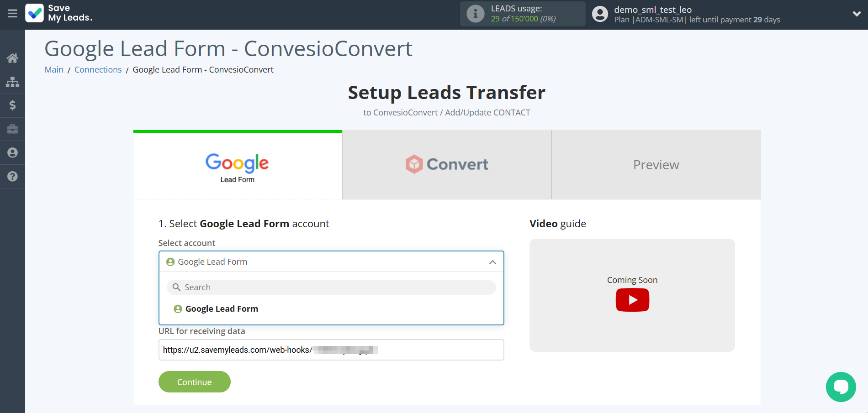Screen dimensions: 868x413
Task: Open the briefcase icon in the sidebar
Action: tap(12, 129)
